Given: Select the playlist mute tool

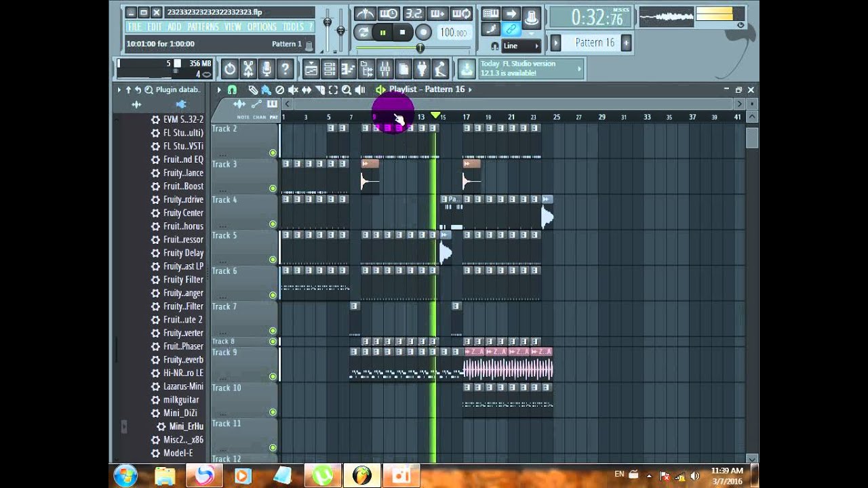Looking at the screenshot, I should click(x=293, y=89).
